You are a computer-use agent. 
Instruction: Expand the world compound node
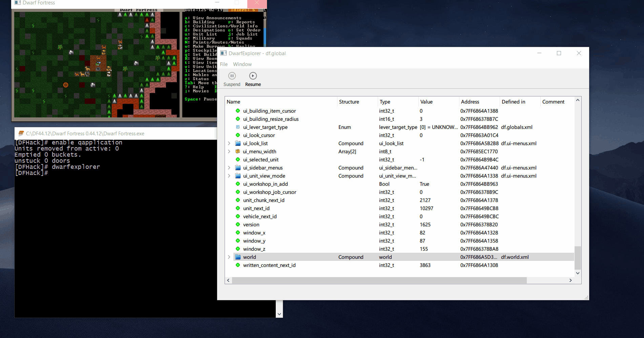tap(229, 257)
